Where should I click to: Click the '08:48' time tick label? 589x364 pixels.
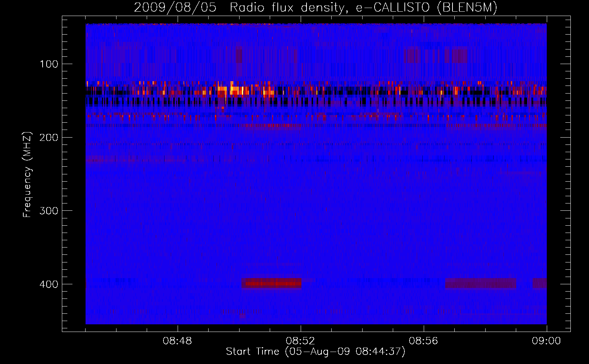click(x=177, y=341)
